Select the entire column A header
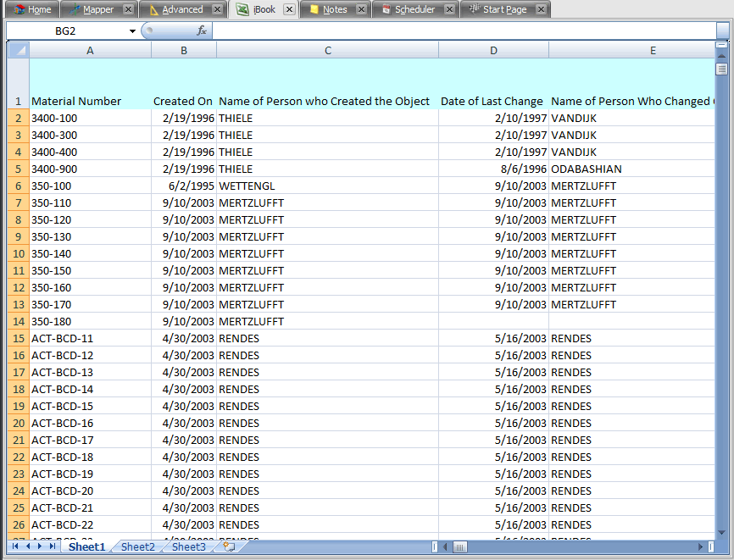 click(90, 50)
